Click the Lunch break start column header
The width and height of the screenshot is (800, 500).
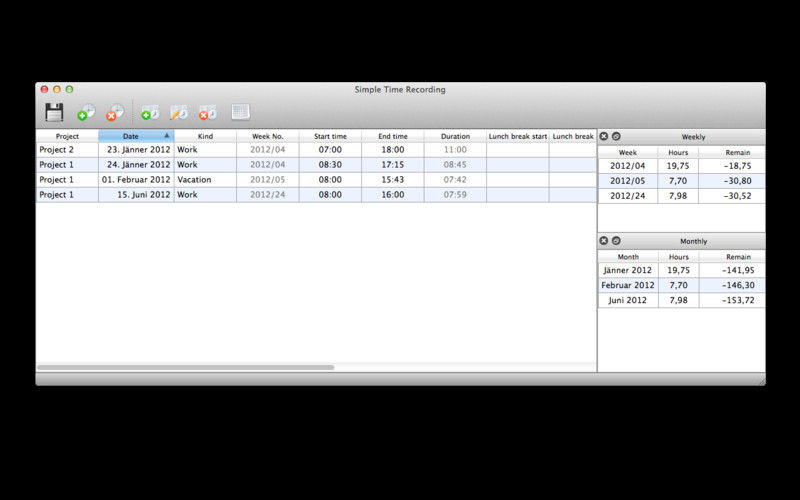[518, 136]
